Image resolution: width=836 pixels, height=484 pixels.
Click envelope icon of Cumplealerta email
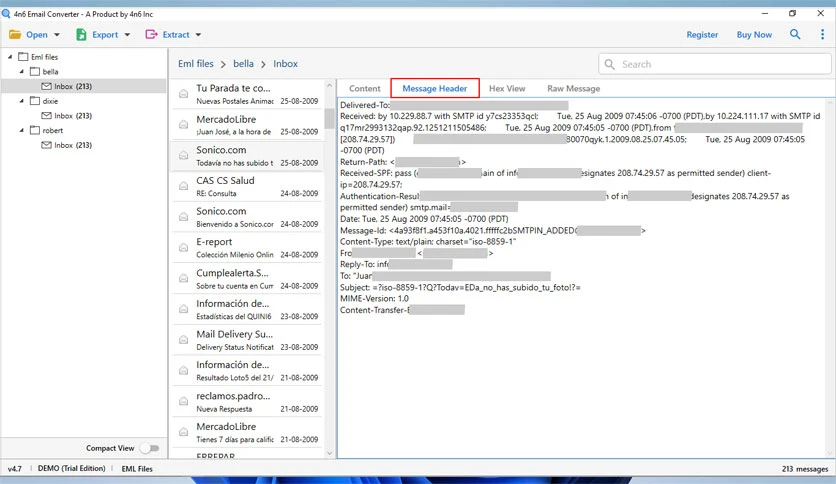[x=183, y=278]
